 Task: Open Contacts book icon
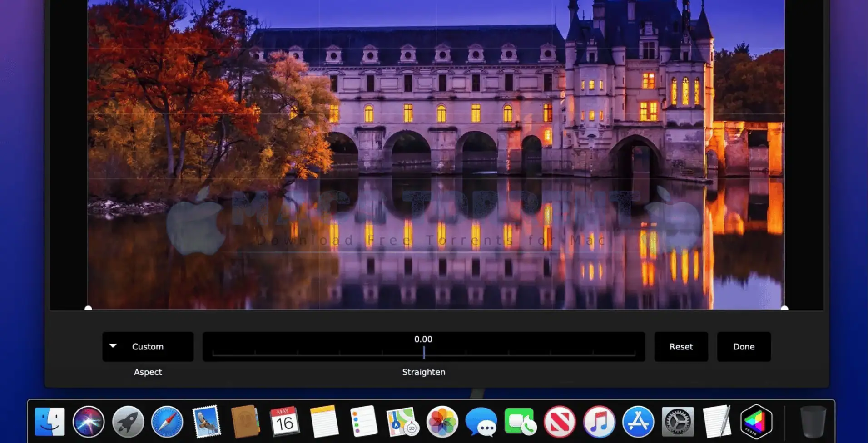(x=246, y=422)
